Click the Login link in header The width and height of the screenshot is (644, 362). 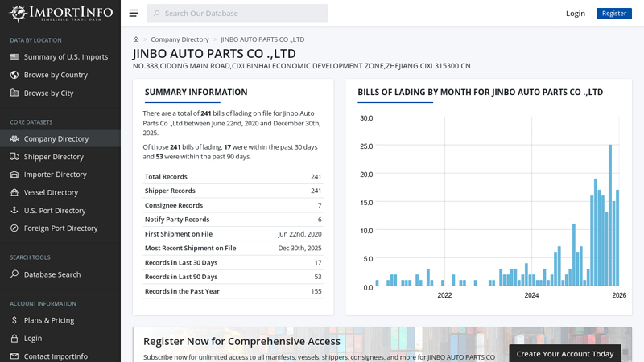click(x=576, y=13)
